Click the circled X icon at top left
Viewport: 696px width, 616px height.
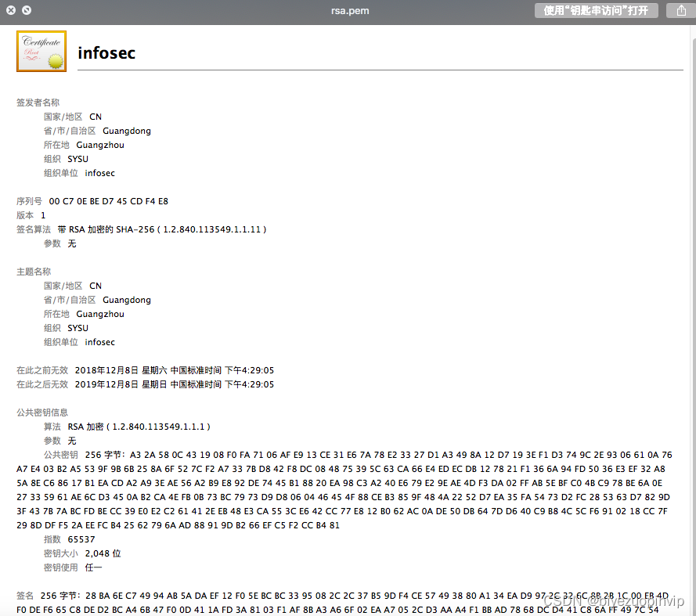pos(10,10)
